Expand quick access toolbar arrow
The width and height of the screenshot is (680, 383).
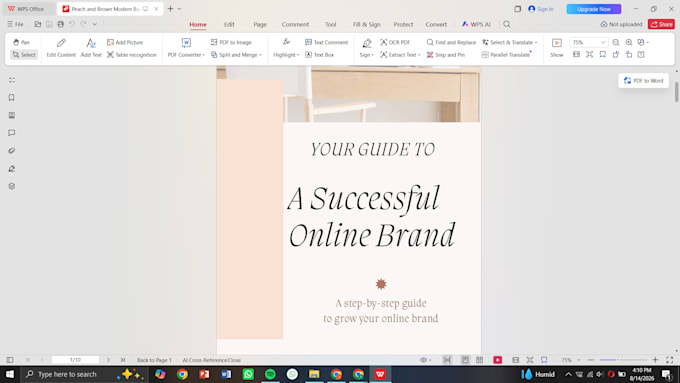(95, 24)
